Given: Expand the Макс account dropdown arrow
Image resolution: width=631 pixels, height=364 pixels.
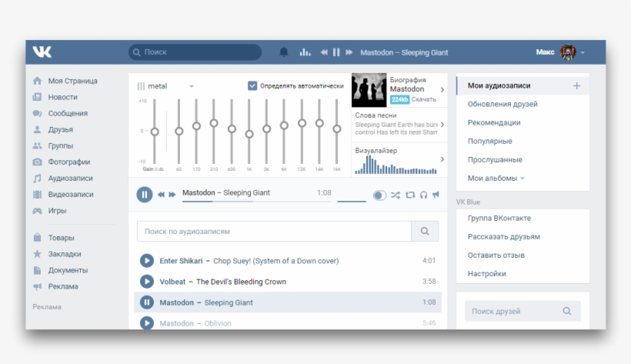Looking at the screenshot, I should point(583,52).
